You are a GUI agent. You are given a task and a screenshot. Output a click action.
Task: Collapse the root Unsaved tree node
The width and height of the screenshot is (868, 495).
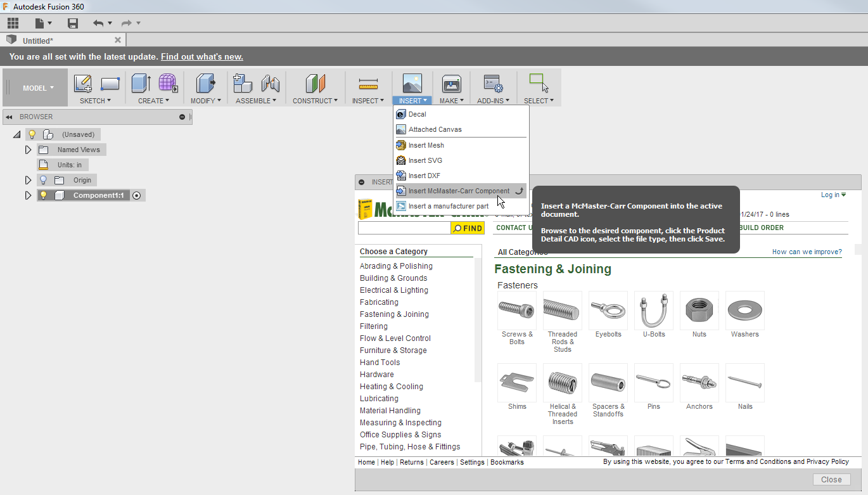17,134
